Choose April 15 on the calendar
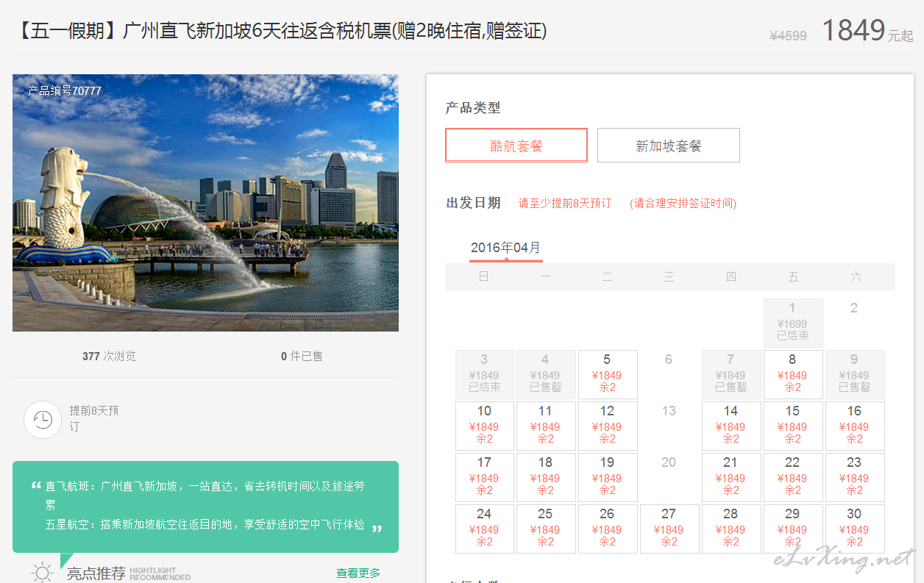The image size is (924, 583). 793,426
